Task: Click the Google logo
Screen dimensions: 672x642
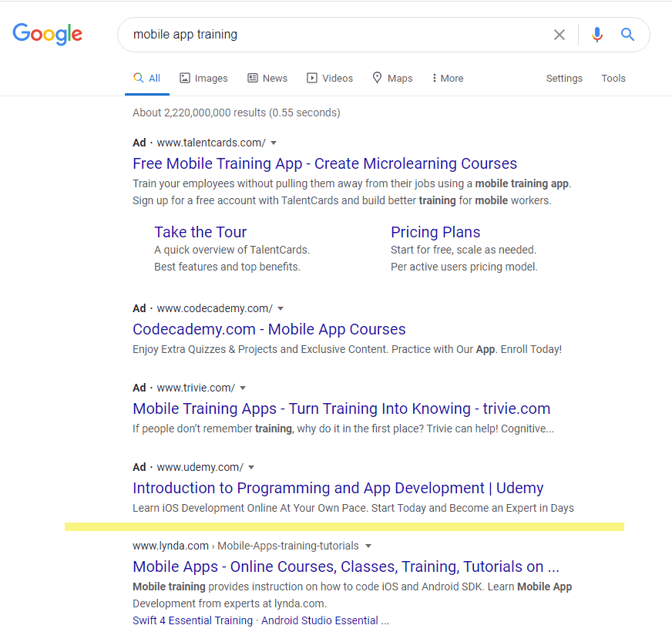Action: (47, 34)
